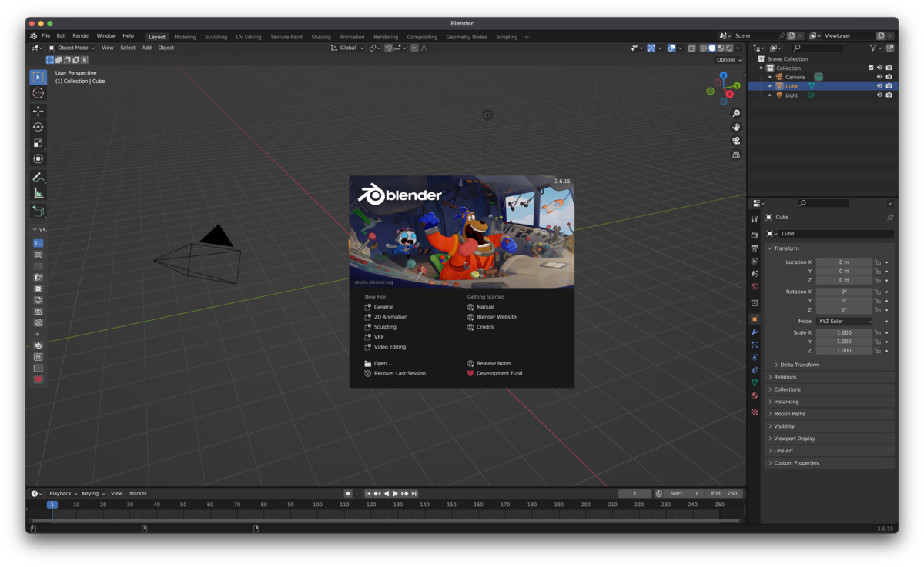Hide the Light using its eye icon
Image resolution: width=924 pixels, height=567 pixels.
[879, 95]
